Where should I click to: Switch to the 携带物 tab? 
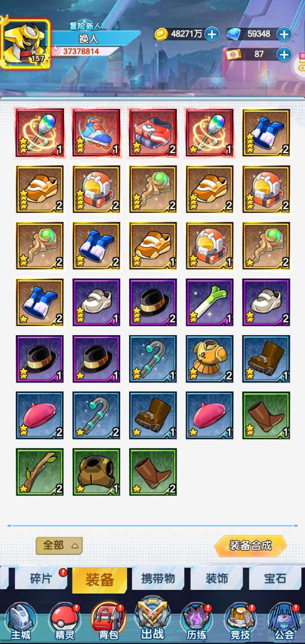click(158, 579)
